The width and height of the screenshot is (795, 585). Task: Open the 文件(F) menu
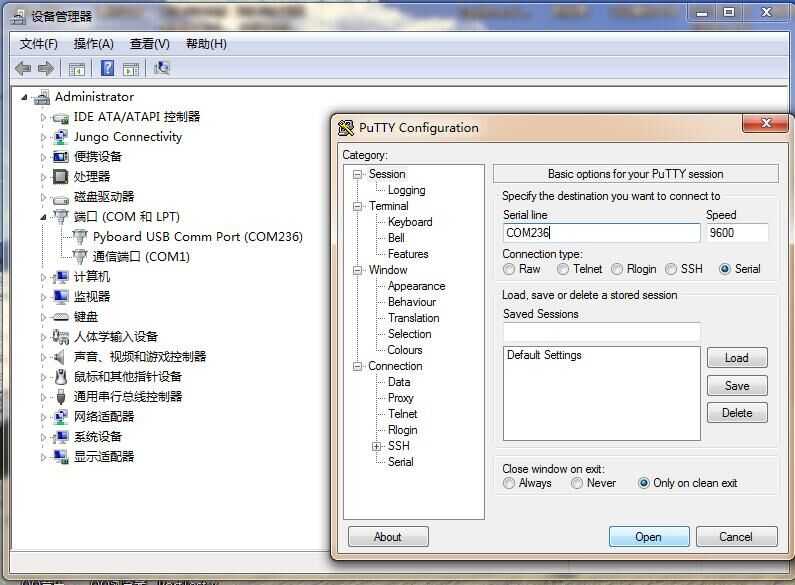(x=39, y=44)
